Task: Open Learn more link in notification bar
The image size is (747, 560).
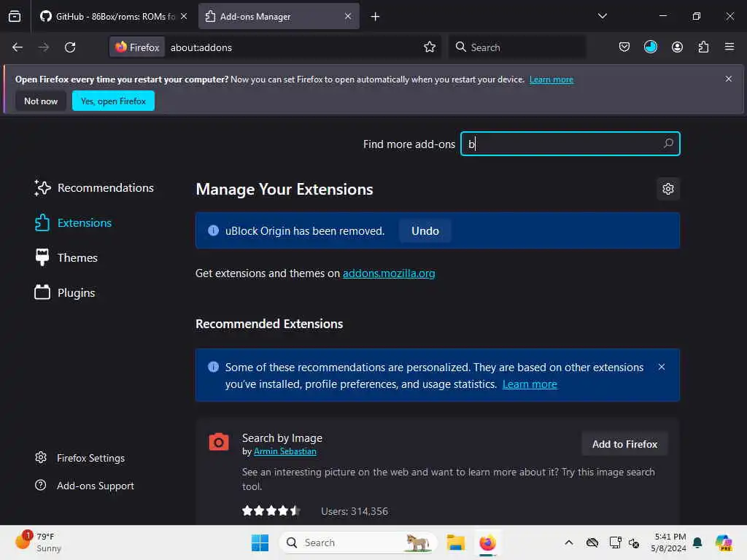Action: point(551,79)
